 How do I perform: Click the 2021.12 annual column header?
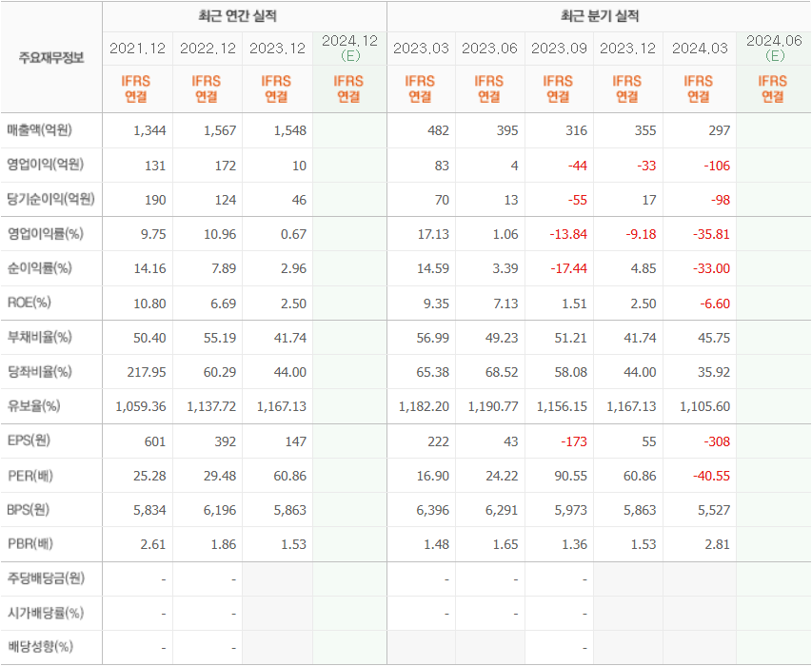[138, 49]
